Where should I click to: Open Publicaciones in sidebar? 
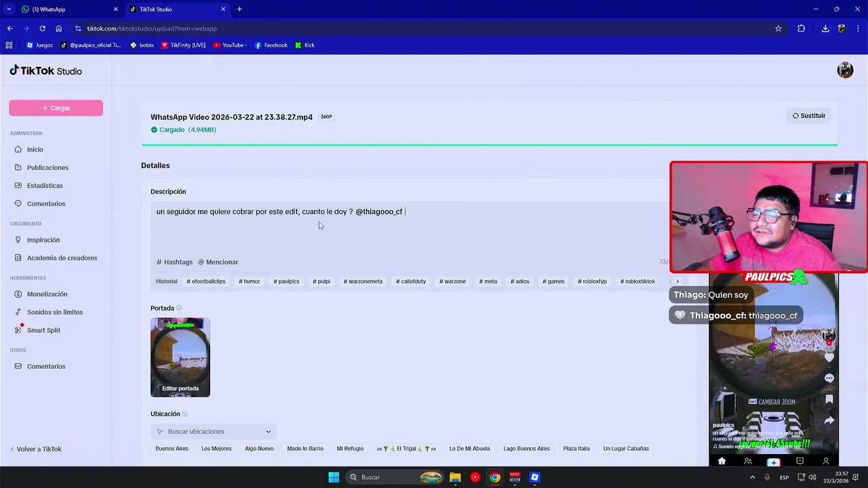click(47, 167)
